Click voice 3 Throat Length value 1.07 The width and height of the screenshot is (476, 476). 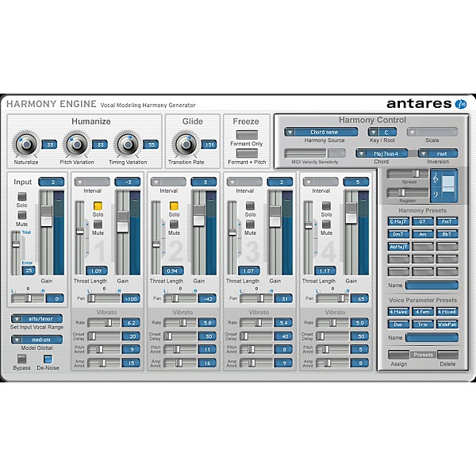coord(248,271)
